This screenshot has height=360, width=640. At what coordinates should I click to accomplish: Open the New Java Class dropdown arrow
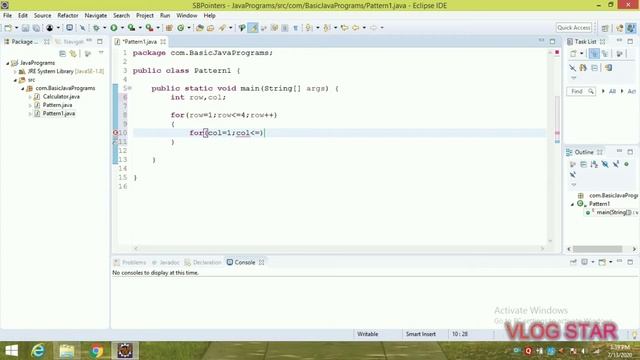189,28
